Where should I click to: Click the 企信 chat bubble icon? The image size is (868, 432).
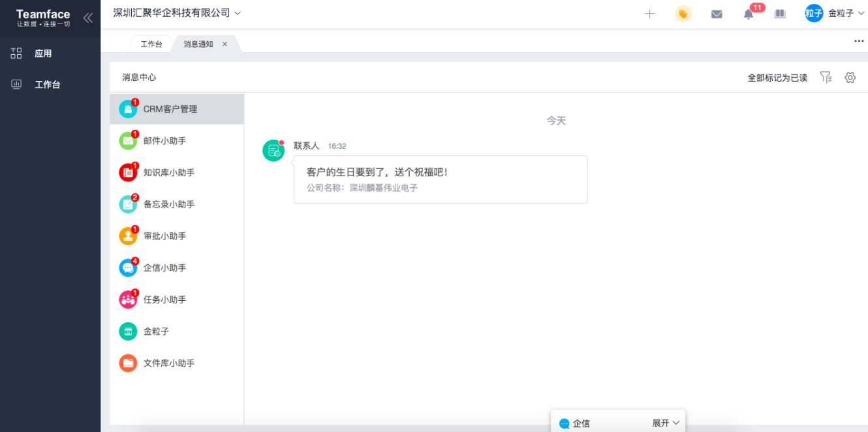pos(565,424)
